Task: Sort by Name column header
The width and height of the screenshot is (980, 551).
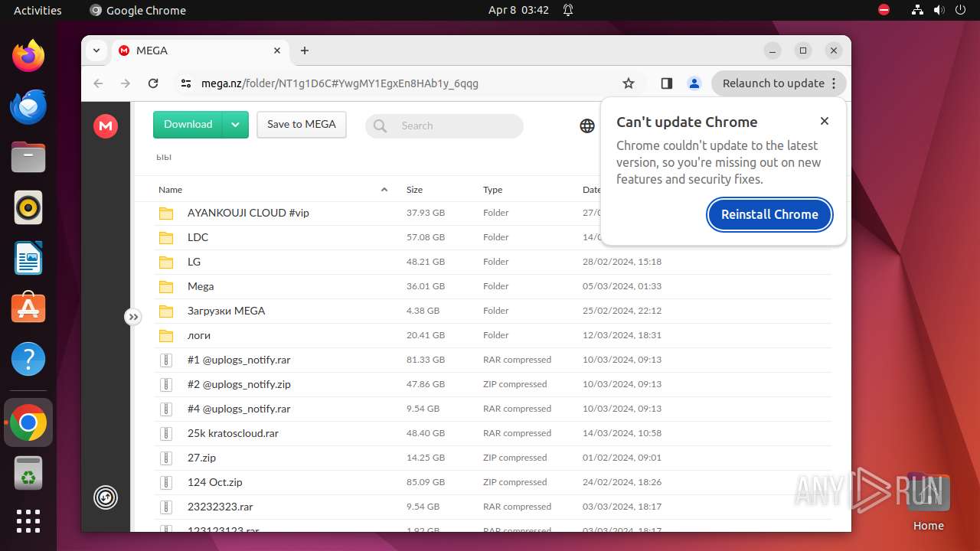Action: 170,190
